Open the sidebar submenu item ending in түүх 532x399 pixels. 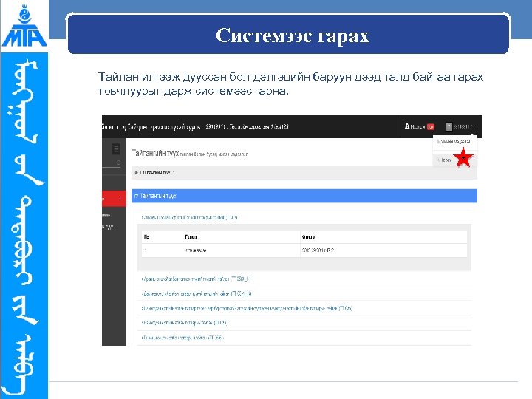tap(108, 227)
